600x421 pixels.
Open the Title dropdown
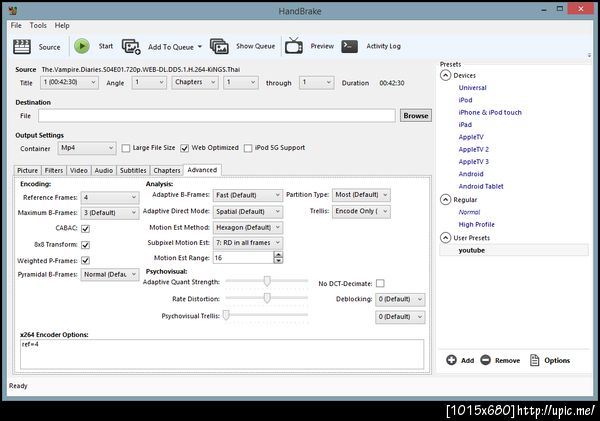click(x=69, y=83)
